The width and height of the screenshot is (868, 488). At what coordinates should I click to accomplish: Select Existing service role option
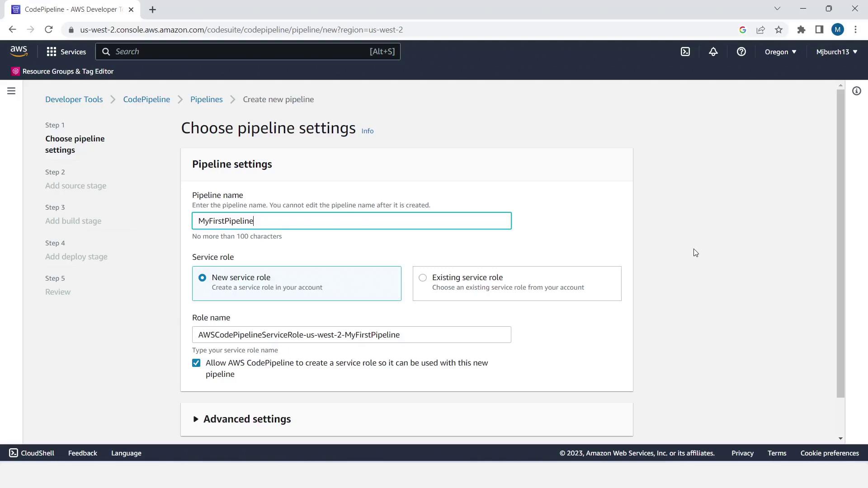click(x=423, y=278)
